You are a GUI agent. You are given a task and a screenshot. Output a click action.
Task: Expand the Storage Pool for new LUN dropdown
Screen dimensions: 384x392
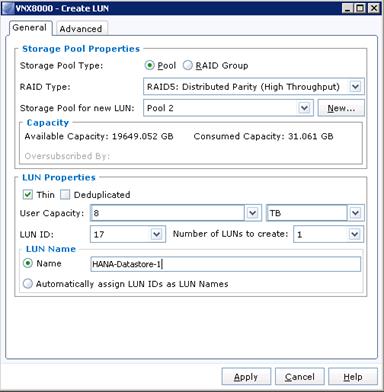point(304,108)
